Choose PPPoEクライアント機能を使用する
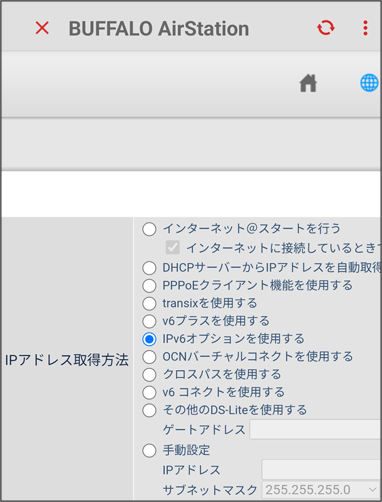 [149, 286]
